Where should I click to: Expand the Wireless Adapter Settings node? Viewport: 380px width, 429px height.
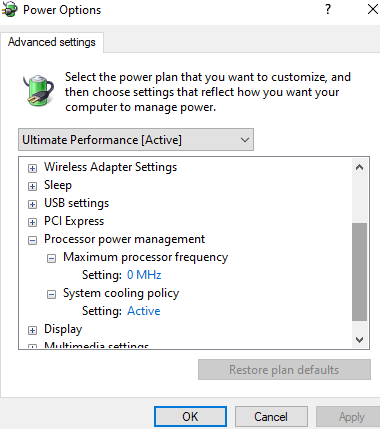(32, 168)
